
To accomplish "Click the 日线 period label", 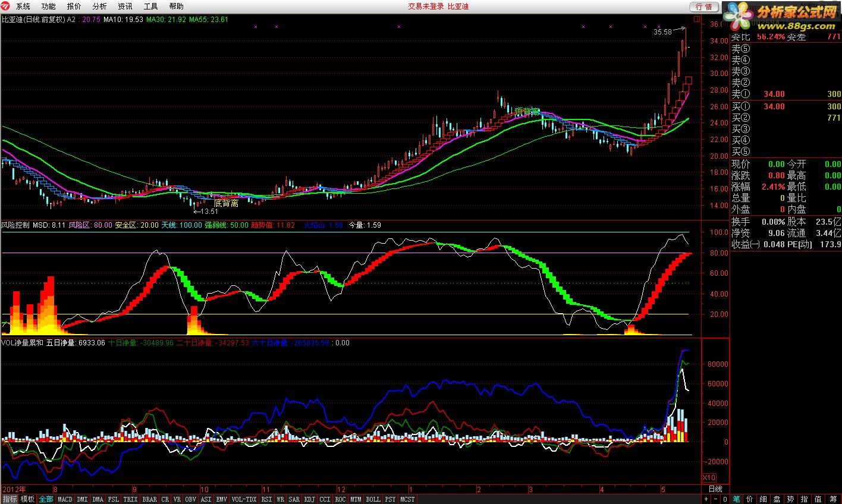I will click(x=715, y=489).
